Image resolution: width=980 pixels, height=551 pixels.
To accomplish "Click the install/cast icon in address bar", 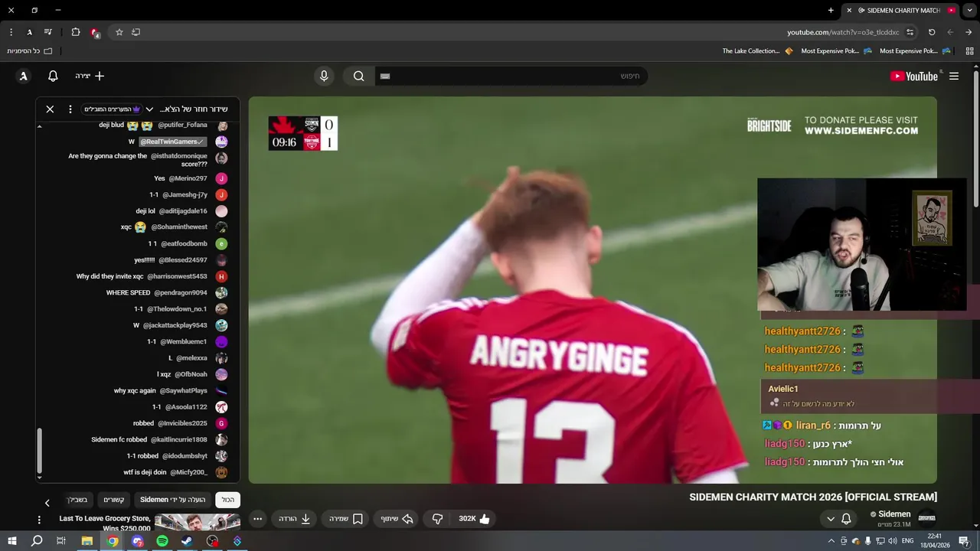I will click(x=136, y=32).
